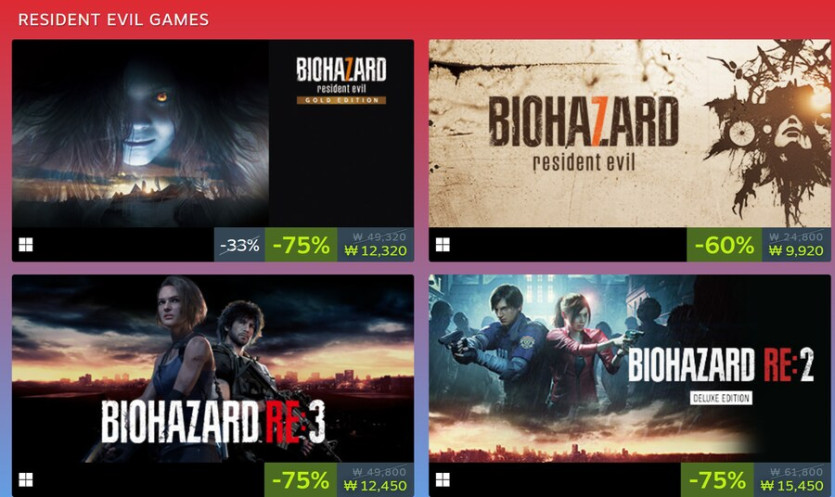Screen dimensions: 835x497
Task: Select the ₩ 12,320 sale price
Action: tap(375, 251)
